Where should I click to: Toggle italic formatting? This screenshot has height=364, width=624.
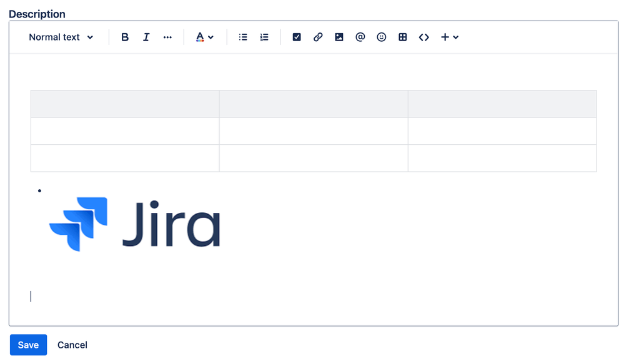tap(146, 37)
